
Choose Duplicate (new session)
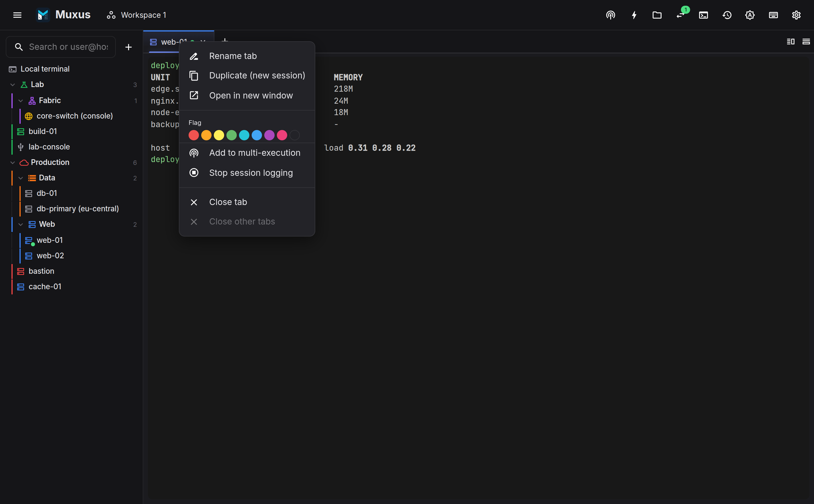tap(247, 76)
